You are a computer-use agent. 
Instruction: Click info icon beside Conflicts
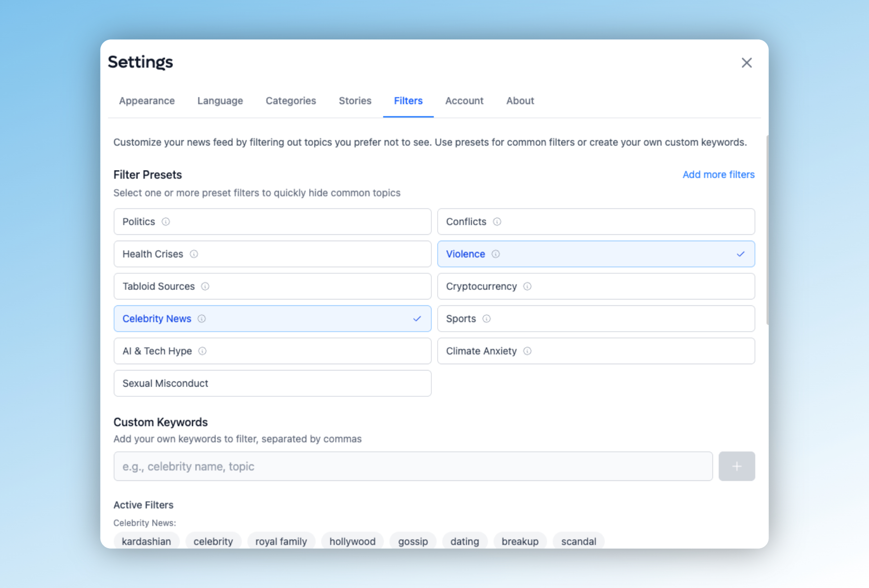[497, 222]
